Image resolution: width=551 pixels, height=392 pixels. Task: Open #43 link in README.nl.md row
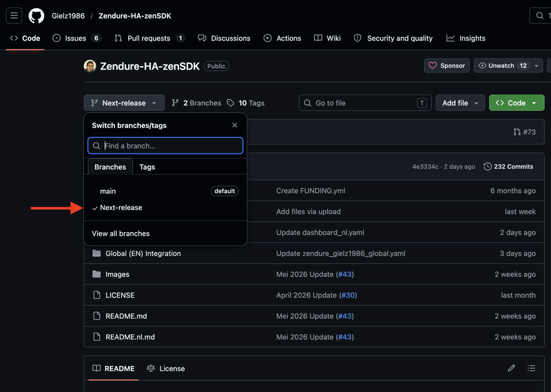[x=345, y=337]
